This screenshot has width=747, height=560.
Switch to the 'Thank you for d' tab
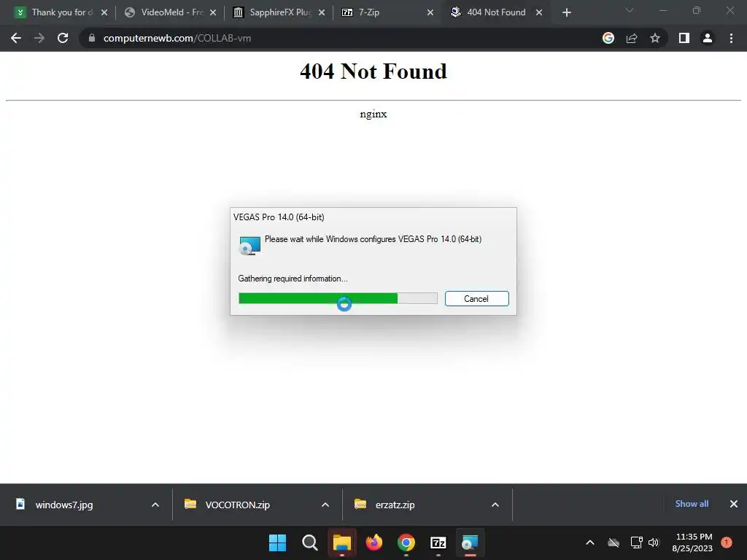tap(62, 12)
